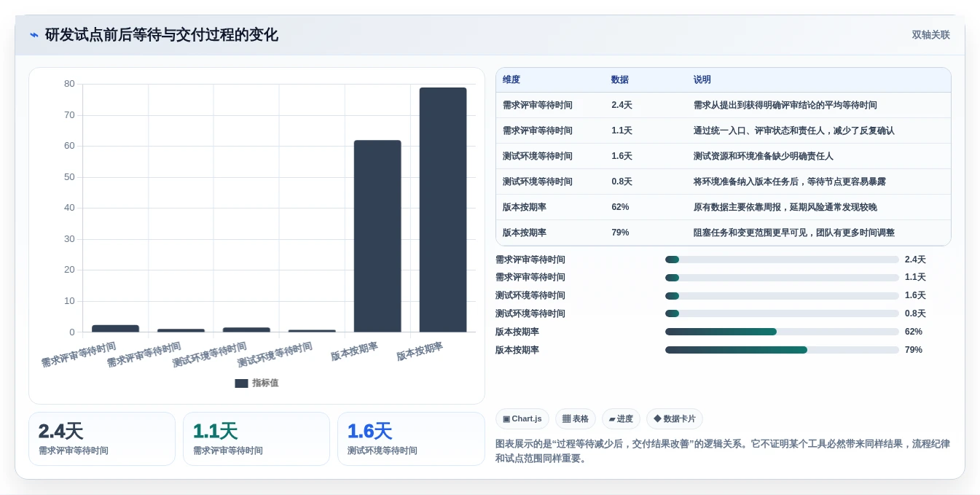Screen dimensions: 980x495
Task: Click the 维度 column header
Action: (511, 80)
